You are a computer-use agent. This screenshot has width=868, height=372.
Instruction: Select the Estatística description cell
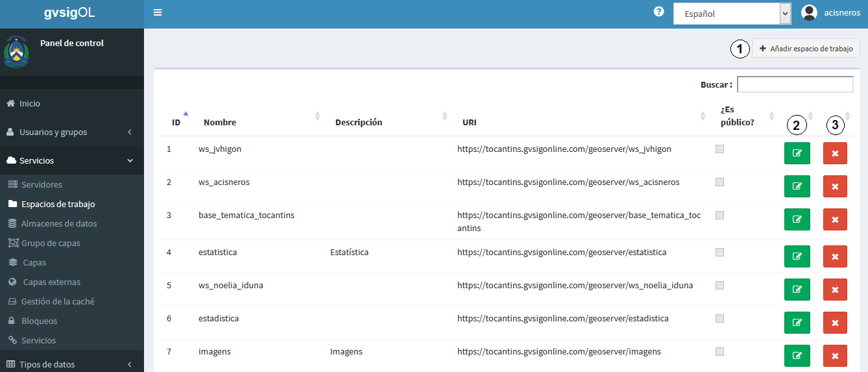[349, 252]
